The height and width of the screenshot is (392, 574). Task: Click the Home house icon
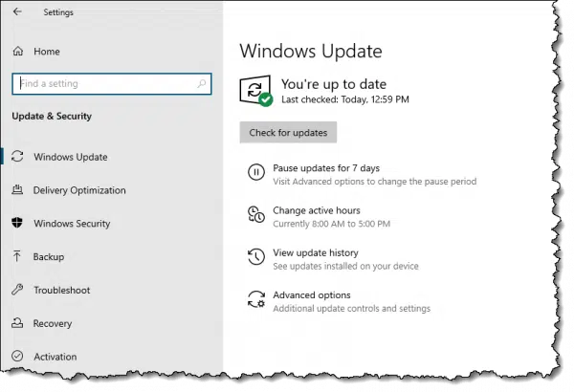click(x=18, y=52)
